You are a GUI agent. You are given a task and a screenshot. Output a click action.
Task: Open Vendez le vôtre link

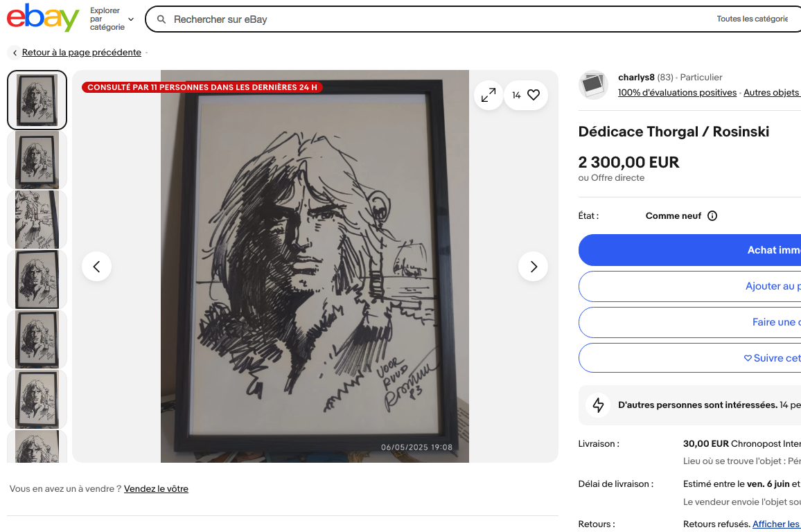click(156, 489)
